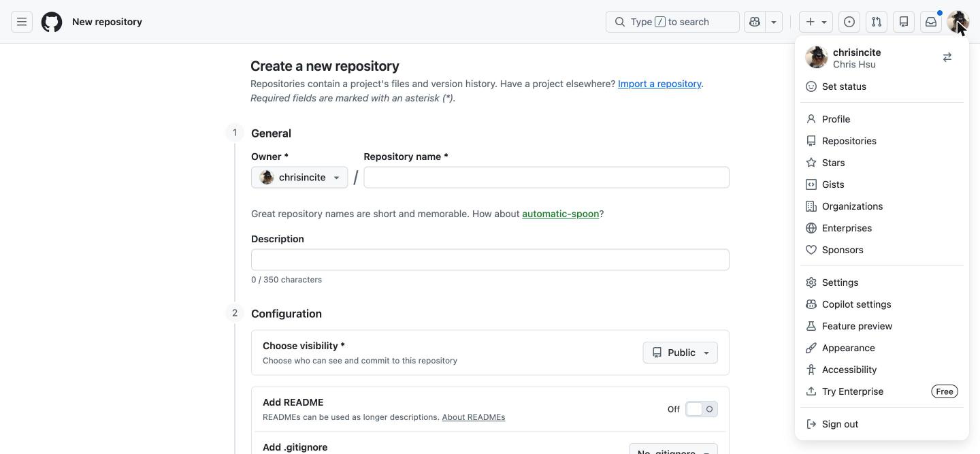980x454 pixels.
Task: Open the Pull requests icon in header
Action: tap(877, 22)
